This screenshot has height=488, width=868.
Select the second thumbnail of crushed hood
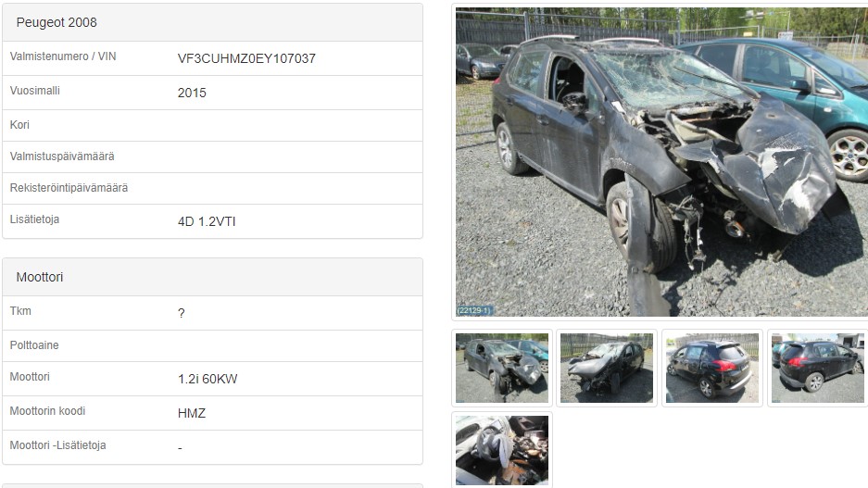point(607,368)
